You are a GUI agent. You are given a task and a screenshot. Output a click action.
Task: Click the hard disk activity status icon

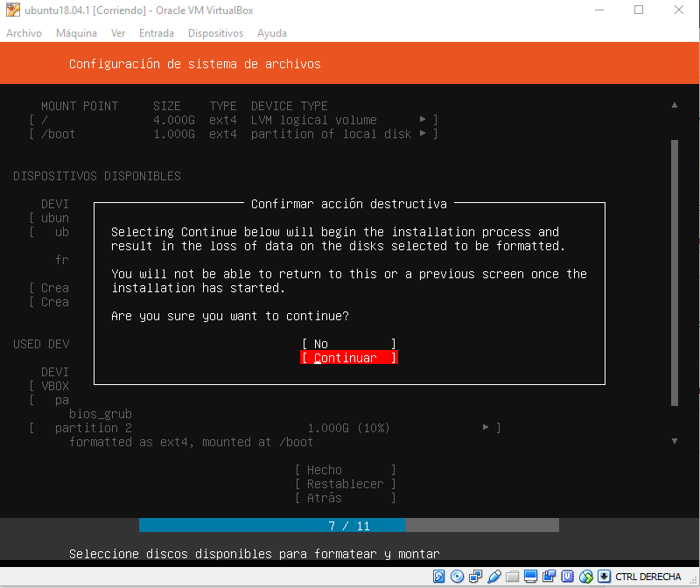pyautogui.click(x=438, y=577)
